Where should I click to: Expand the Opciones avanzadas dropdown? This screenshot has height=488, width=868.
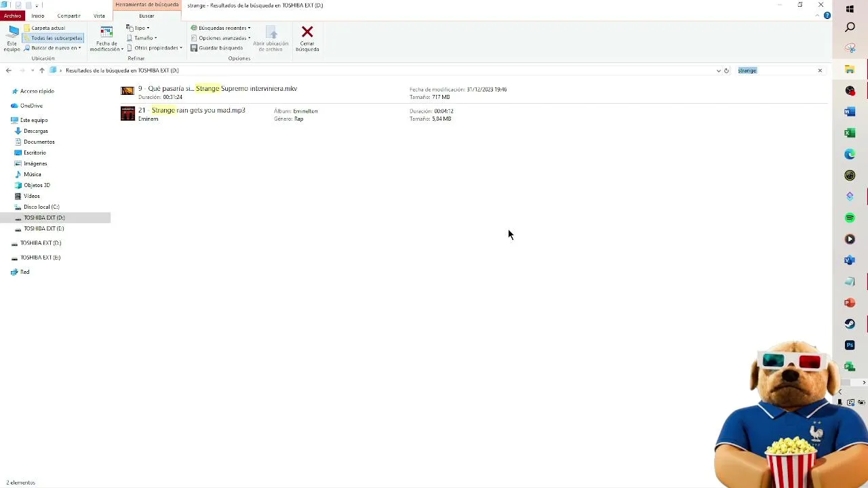(221, 38)
